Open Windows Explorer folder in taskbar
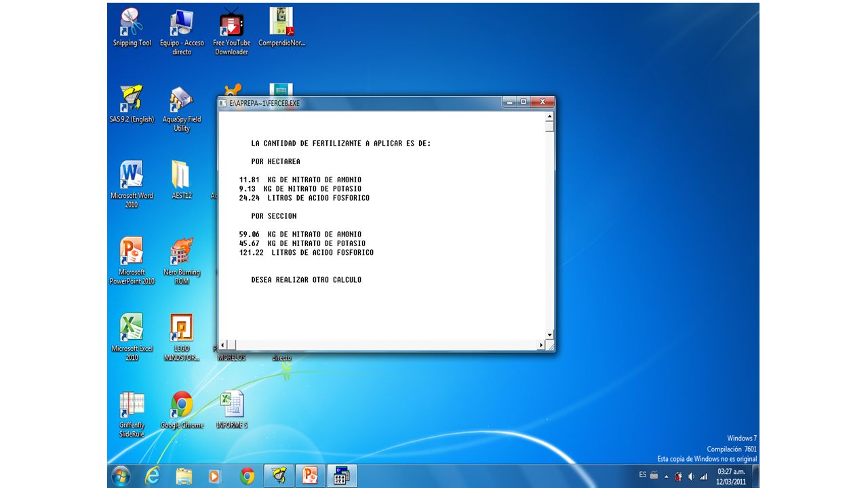 184,476
